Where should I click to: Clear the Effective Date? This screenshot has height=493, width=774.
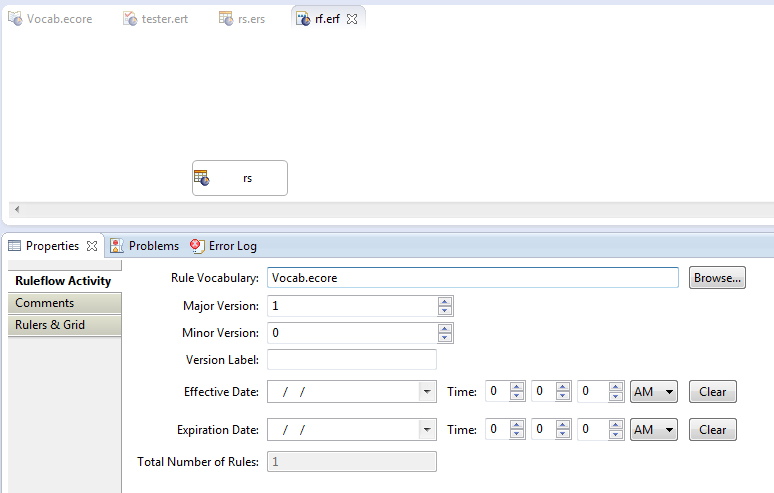713,392
